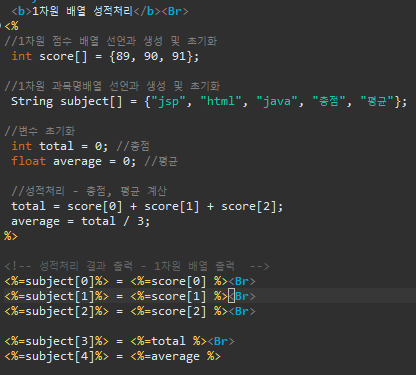Click the string literal "평균"
This screenshot has width=416, height=375.
[x=377, y=101]
